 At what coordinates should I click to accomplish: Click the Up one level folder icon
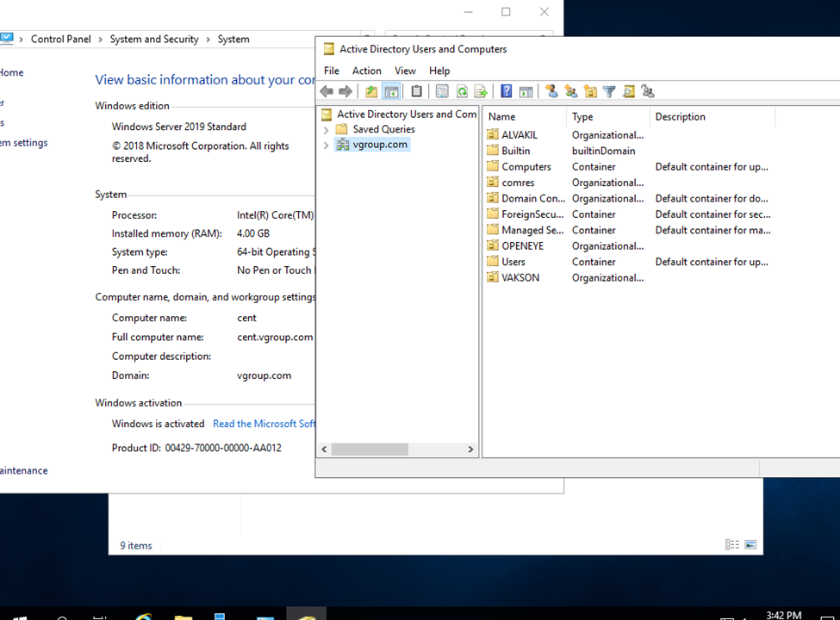[371, 91]
